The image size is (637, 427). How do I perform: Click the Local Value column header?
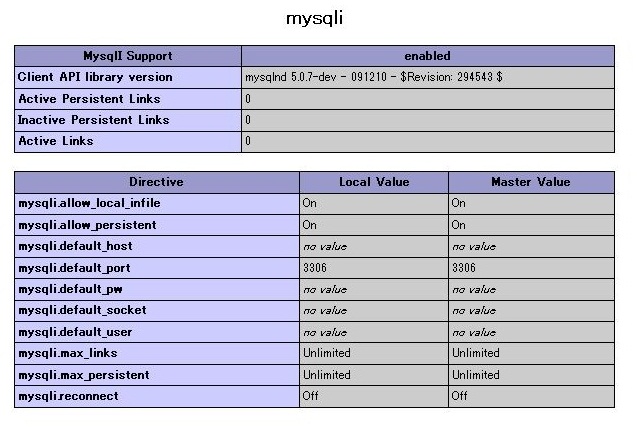point(374,182)
